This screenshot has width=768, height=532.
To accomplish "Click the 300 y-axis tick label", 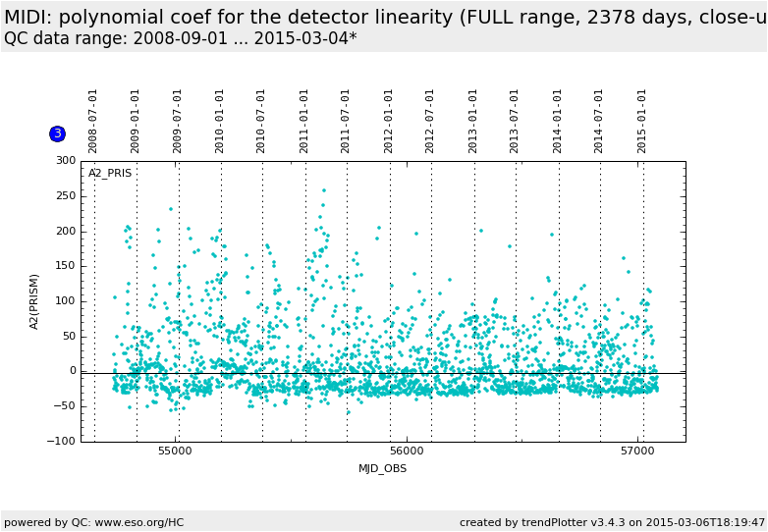I will [x=66, y=161].
